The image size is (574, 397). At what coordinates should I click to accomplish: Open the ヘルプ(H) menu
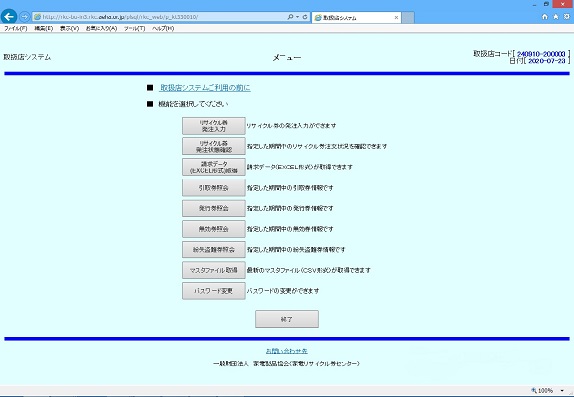163,29
